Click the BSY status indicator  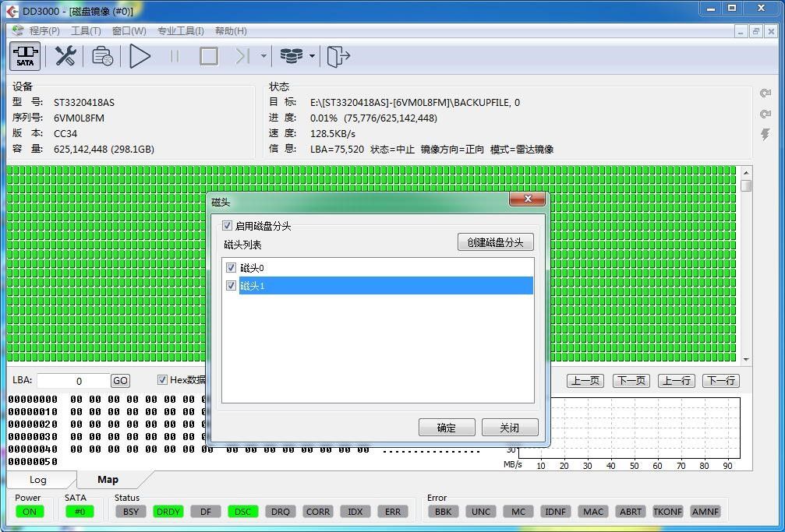pos(131,512)
